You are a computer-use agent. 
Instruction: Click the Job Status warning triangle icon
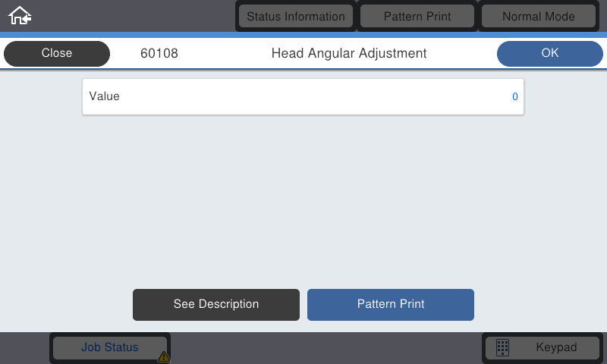point(164,356)
